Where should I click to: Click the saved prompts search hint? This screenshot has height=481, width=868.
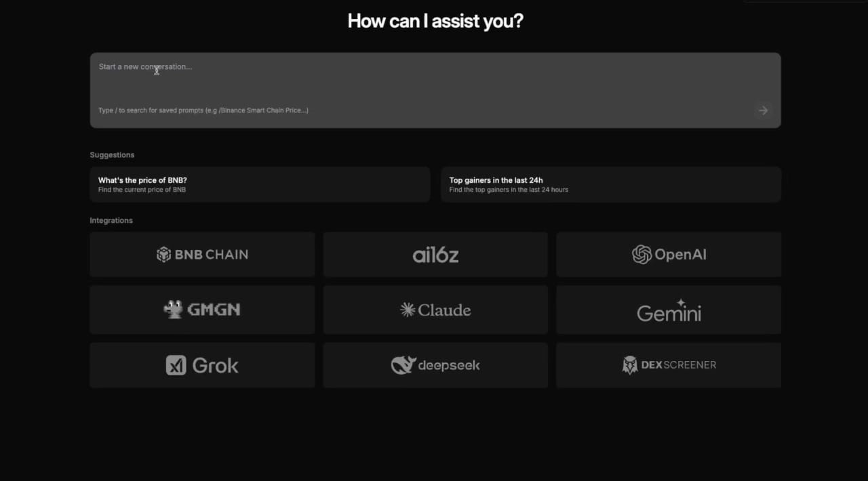click(x=203, y=110)
